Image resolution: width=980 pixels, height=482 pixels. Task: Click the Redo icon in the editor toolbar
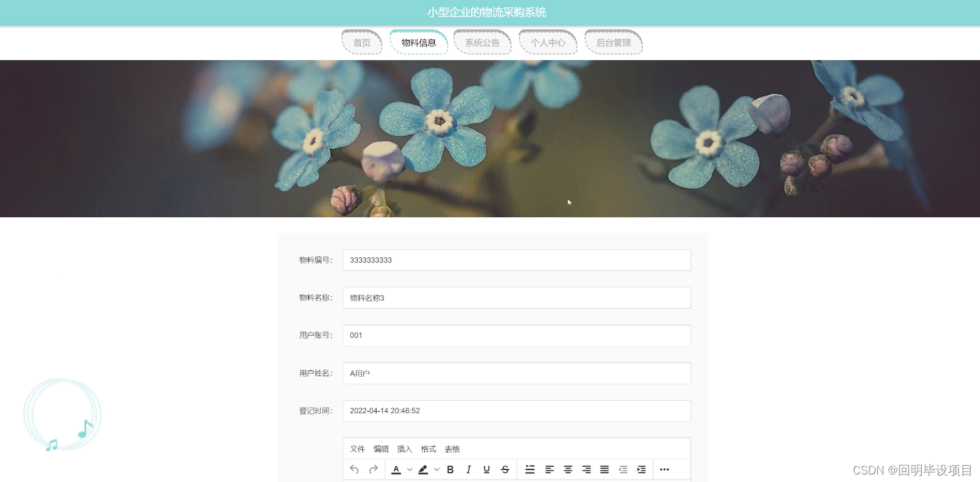373,469
